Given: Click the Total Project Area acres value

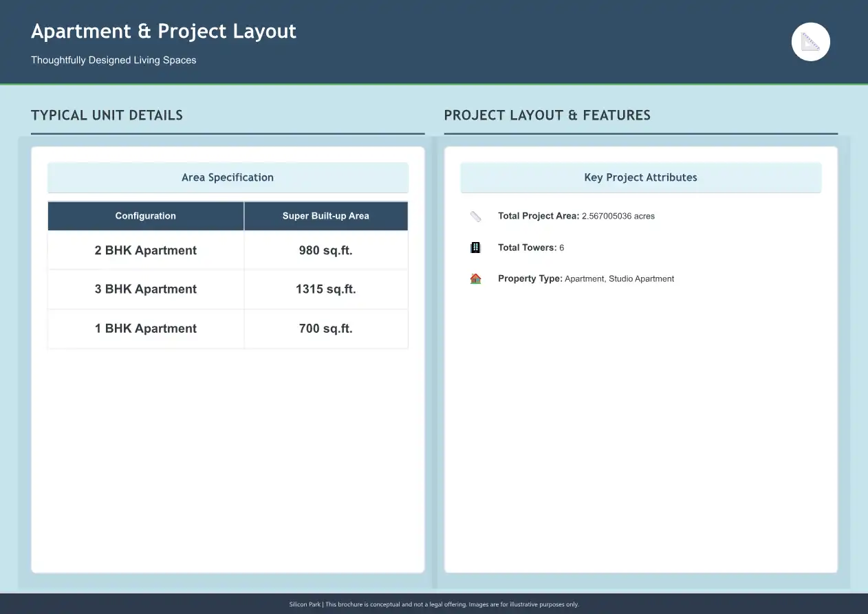Looking at the screenshot, I should click(x=618, y=217).
